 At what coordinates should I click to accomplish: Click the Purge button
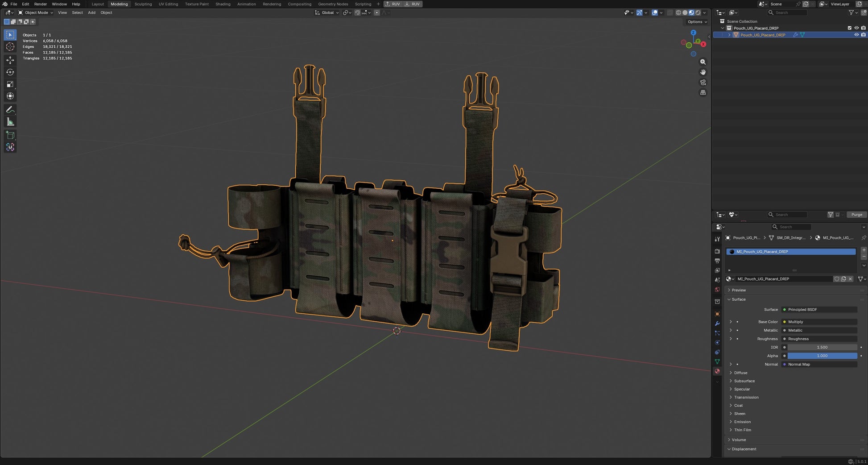click(857, 215)
